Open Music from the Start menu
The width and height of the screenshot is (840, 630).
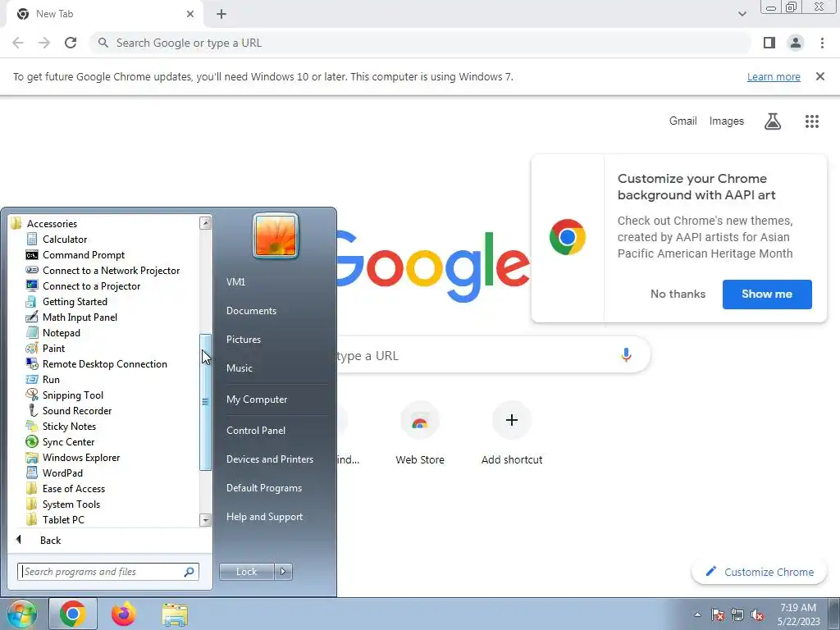(239, 368)
